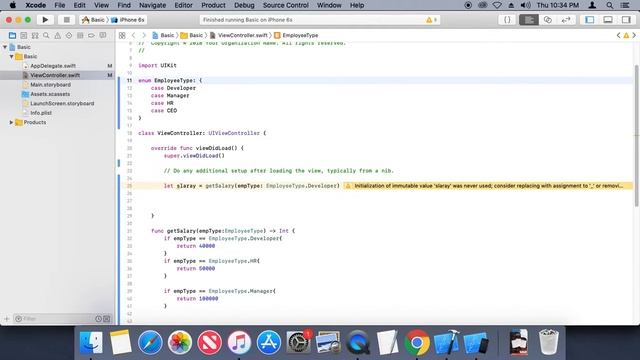Open the File menu

60,5
